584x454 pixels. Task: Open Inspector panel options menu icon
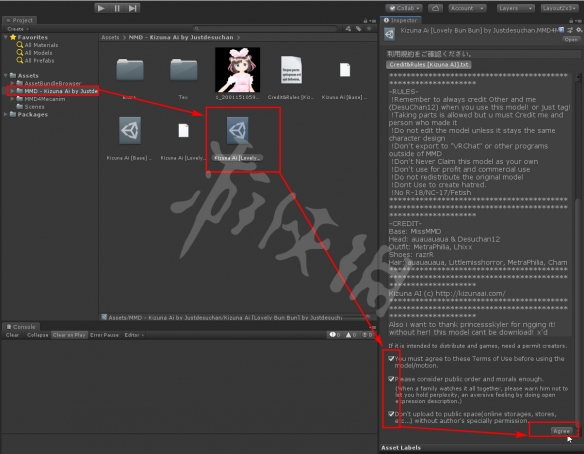(x=579, y=21)
